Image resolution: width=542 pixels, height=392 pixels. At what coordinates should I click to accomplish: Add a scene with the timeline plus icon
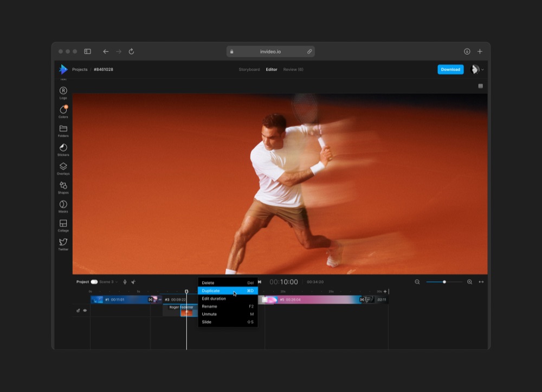(385, 291)
